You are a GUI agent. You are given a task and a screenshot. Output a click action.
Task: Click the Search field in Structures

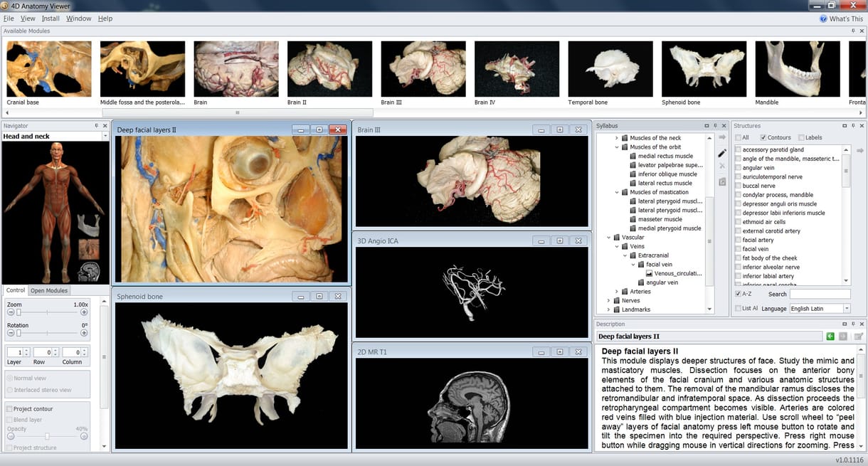(x=820, y=294)
